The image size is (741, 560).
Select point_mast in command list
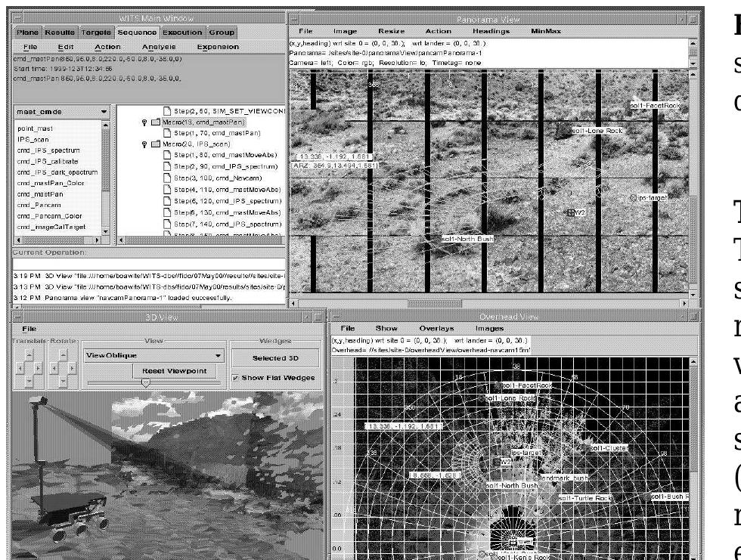coord(36,128)
